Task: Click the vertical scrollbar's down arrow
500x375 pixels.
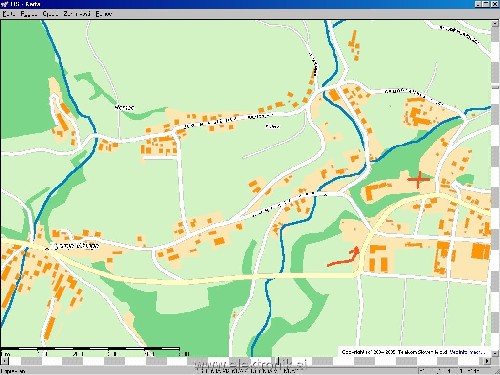Action: (495, 353)
